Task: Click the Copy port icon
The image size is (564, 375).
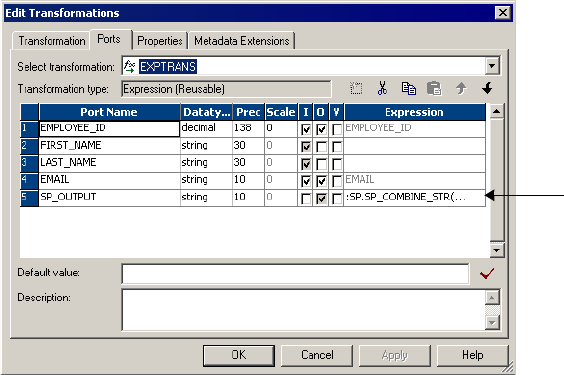Action: point(409,88)
